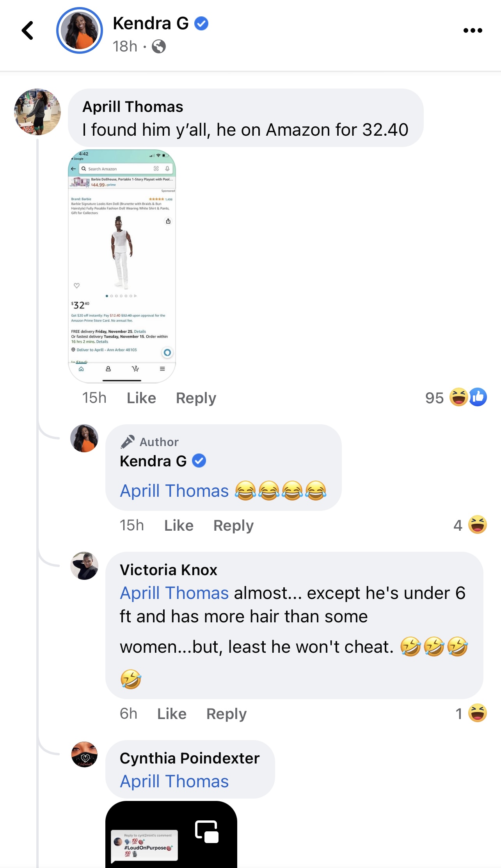This screenshot has width=501, height=868.
Task: Like Kendra G's author reply
Action: (x=179, y=525)
